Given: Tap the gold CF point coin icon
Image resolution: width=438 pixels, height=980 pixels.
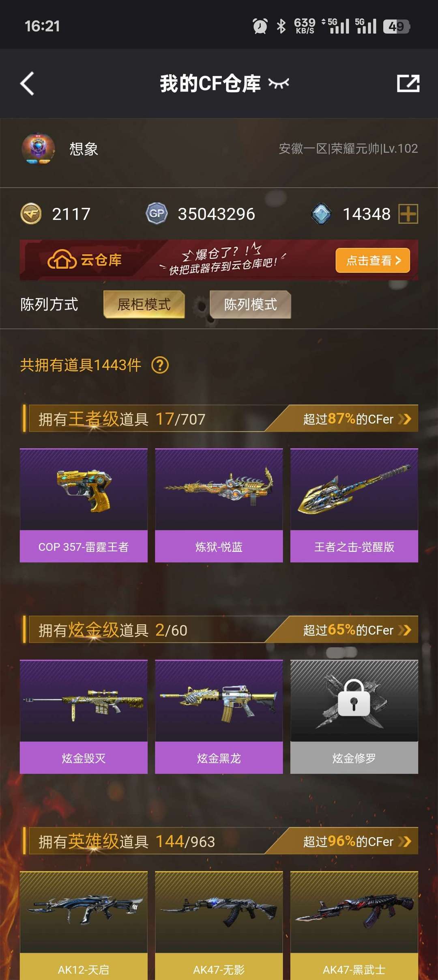Looking at the screenshot, I should [x=31, y=214].
